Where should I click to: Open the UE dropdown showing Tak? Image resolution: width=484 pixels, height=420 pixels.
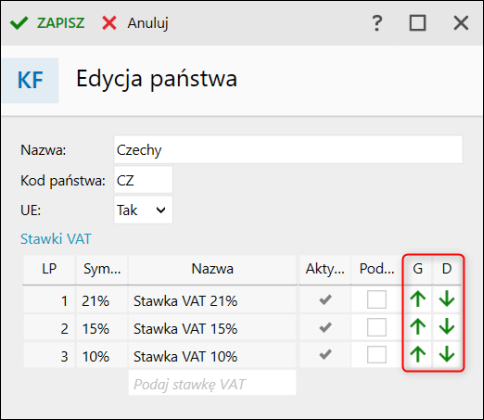coord(143,210)
